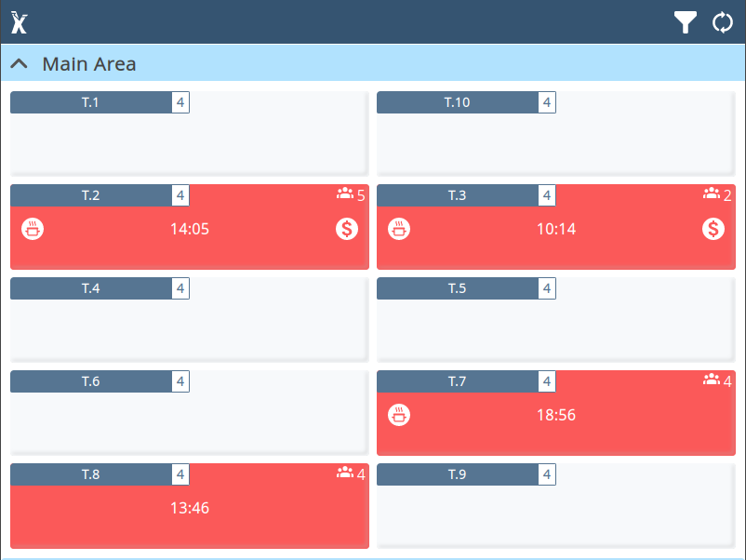Click the guests icon on table T.7

click(712, 380)
